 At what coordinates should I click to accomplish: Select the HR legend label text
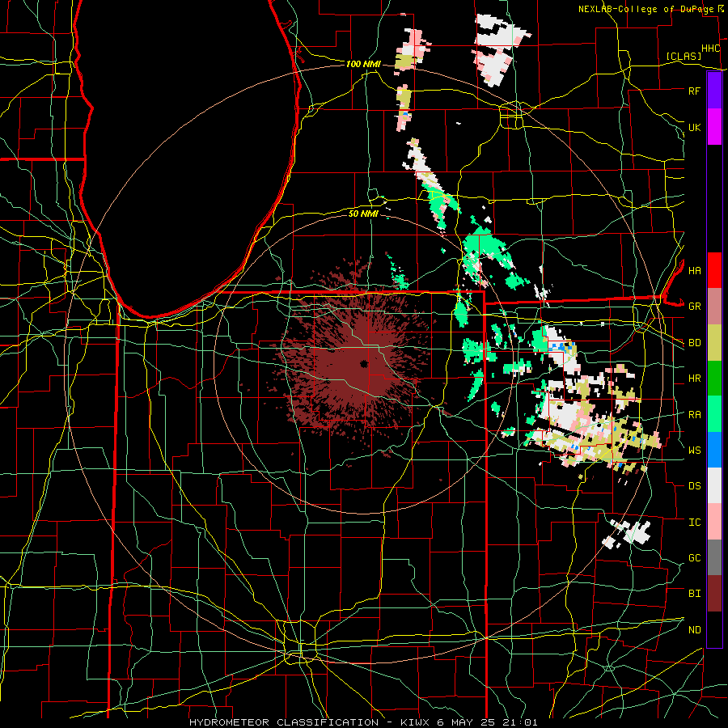694,379
